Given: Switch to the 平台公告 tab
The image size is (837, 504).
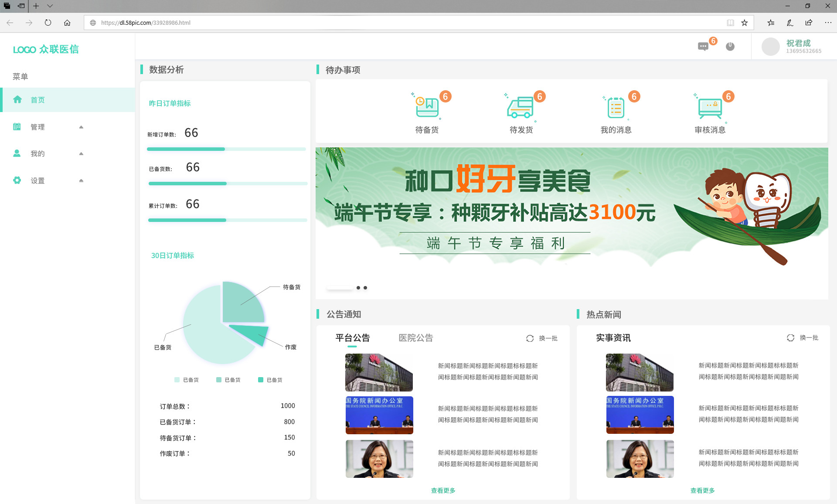Looking at the screenshot, I should tap(352, 338).
